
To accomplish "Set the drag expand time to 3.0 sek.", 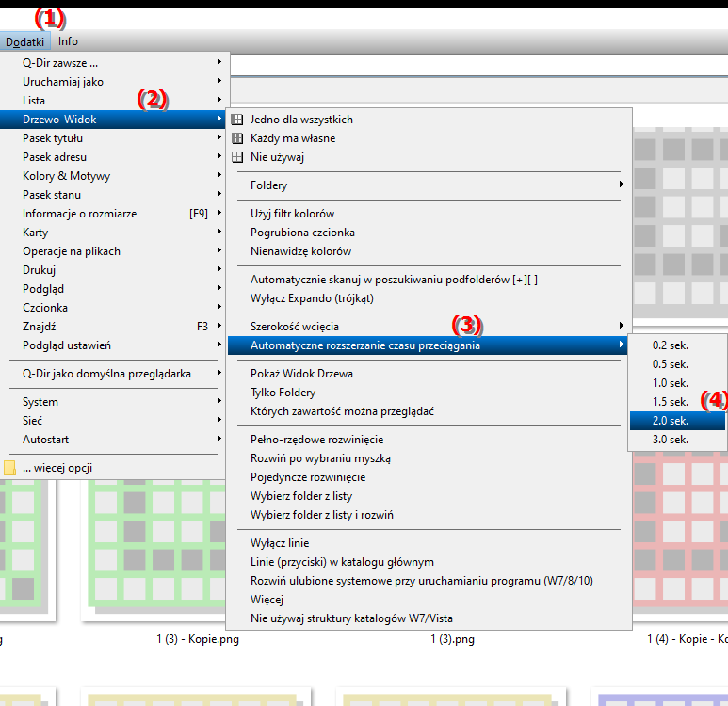I will [x=671, y=439].
